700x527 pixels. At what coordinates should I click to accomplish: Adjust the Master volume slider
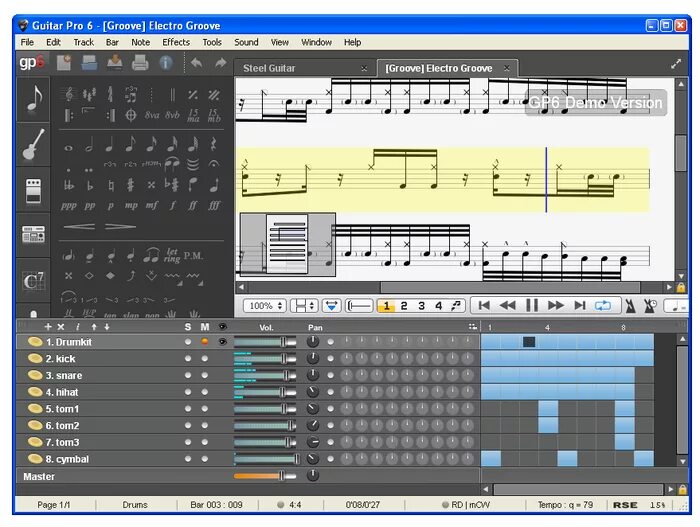[x=265, y=476]
